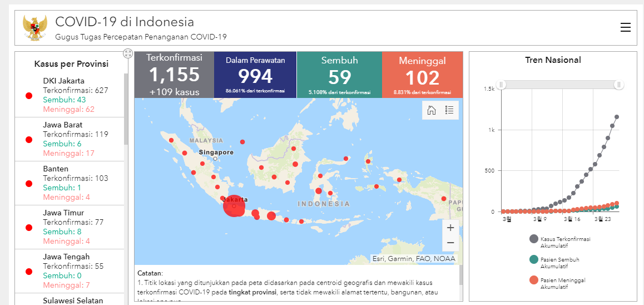Click right handle of trend range slider
This screenshot has height=305, width=644.
[x=619, y=85]
